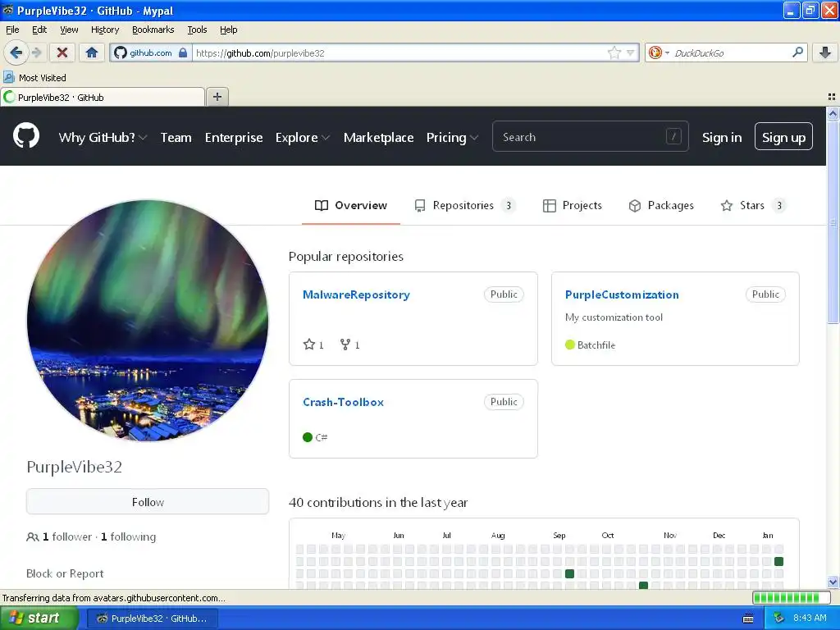The width and height of the screenshot is (840, 630).
Task: Click the tab groups icon at tab bar right
Action: click(832, 97)
